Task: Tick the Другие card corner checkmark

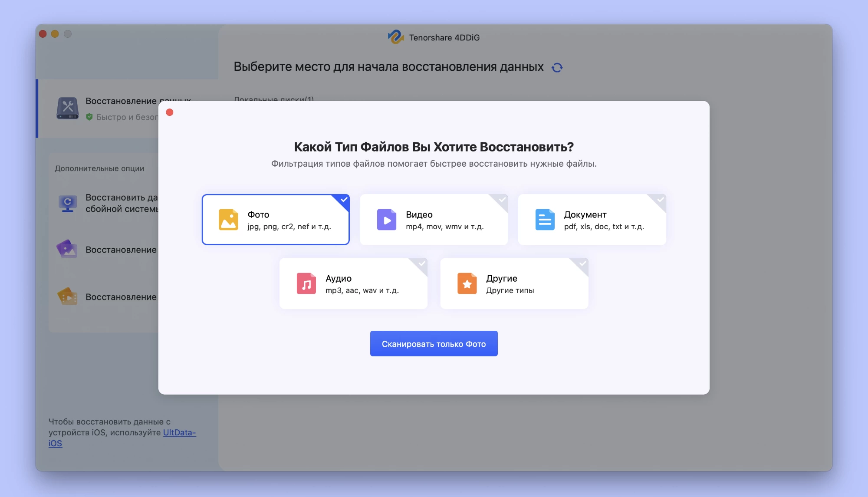Action: [x=582, y=263]
